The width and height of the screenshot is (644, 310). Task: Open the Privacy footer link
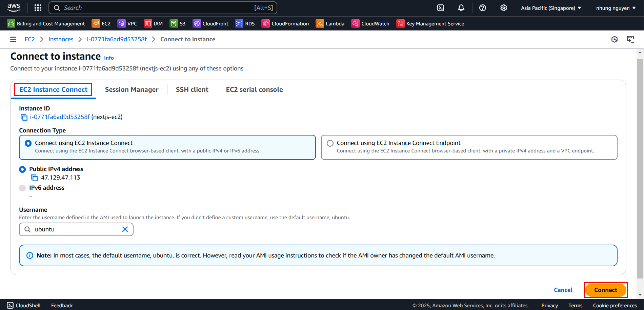pos(549,306)
